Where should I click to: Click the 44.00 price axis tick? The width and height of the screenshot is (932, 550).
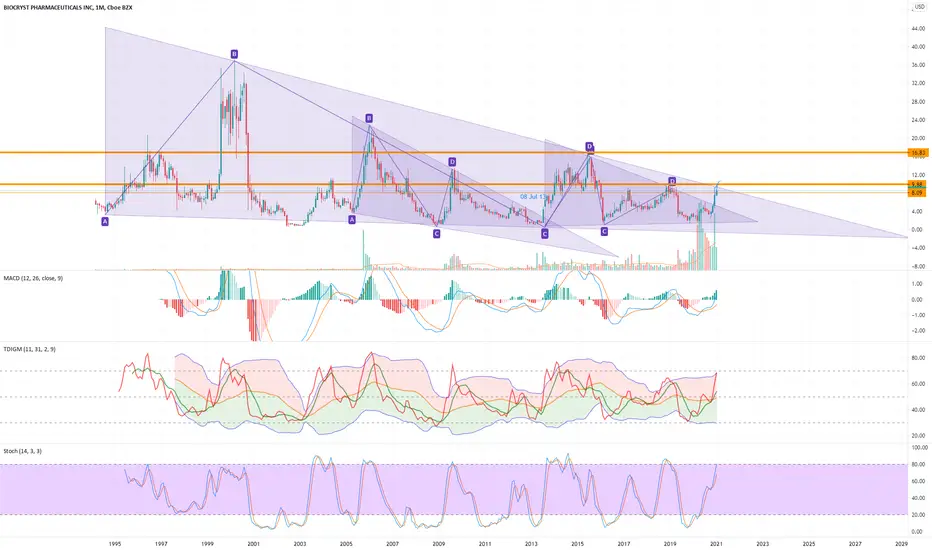[x=918, y=29]
